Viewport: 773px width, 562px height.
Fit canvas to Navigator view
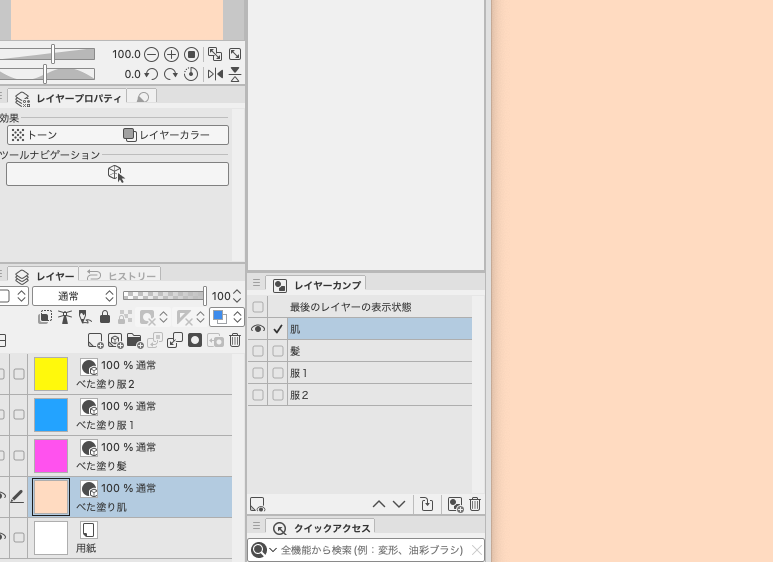(235, 54)
